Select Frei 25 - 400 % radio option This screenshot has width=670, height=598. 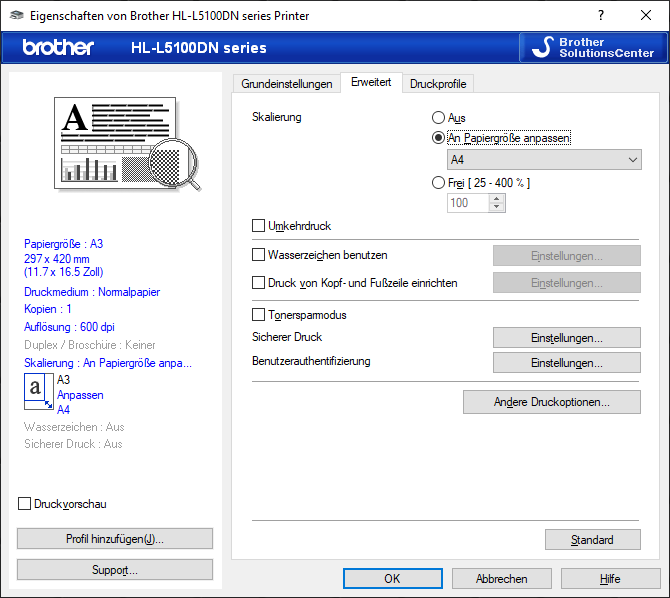(x=438, y=183)
